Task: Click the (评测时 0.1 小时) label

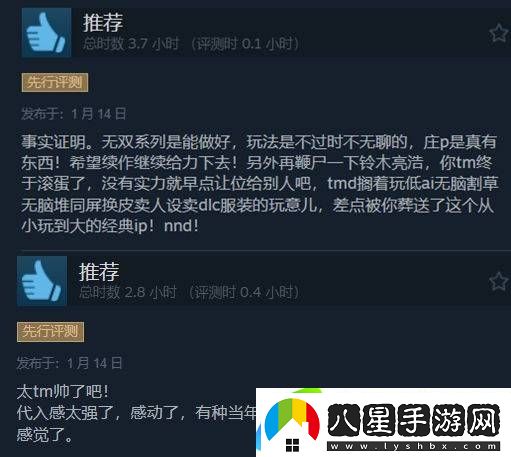Action: pyautogui.click(x=245, y=44)
